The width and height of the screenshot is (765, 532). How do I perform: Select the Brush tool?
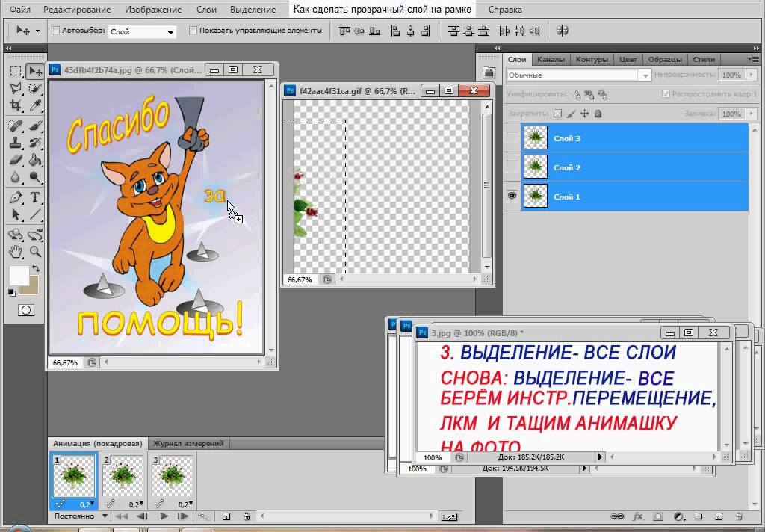click(35, 126)
